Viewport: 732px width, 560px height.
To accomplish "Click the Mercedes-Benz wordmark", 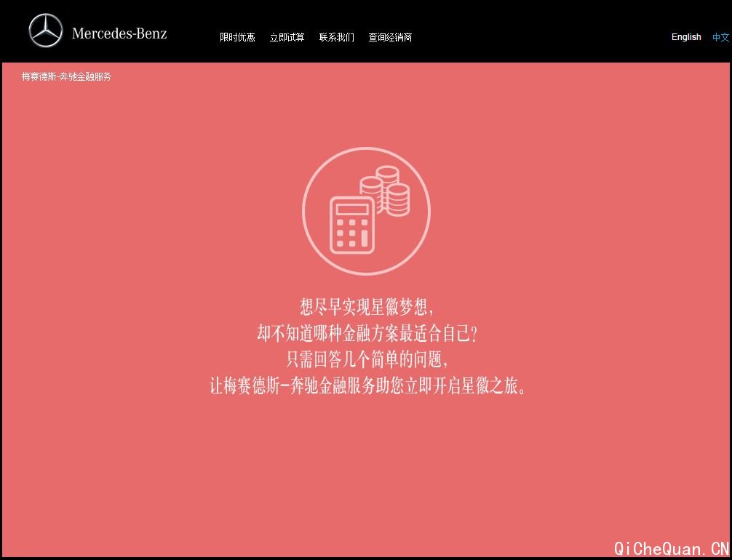I will point(119,33).
